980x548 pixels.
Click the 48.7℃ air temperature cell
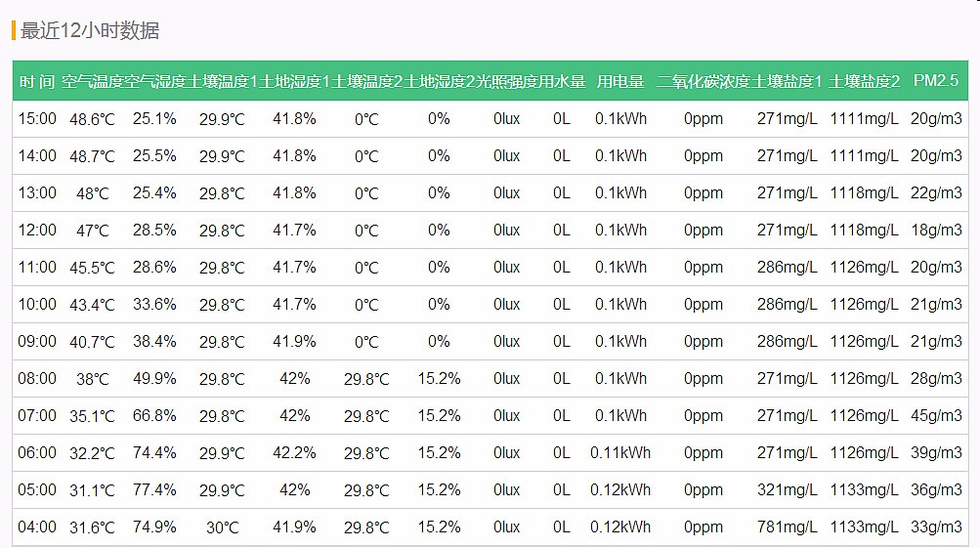pyautogui.click(x=92, y=156)
